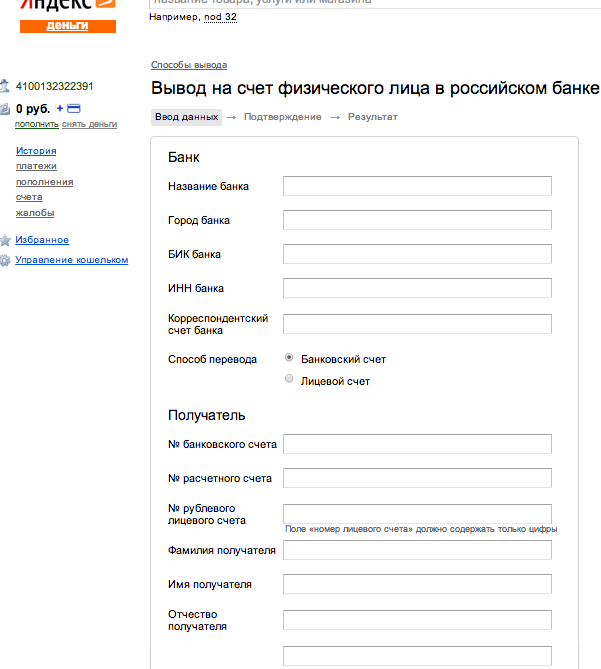Click the Избранное star icon
This screenshot has width=601, height=669.
point(5,240)
